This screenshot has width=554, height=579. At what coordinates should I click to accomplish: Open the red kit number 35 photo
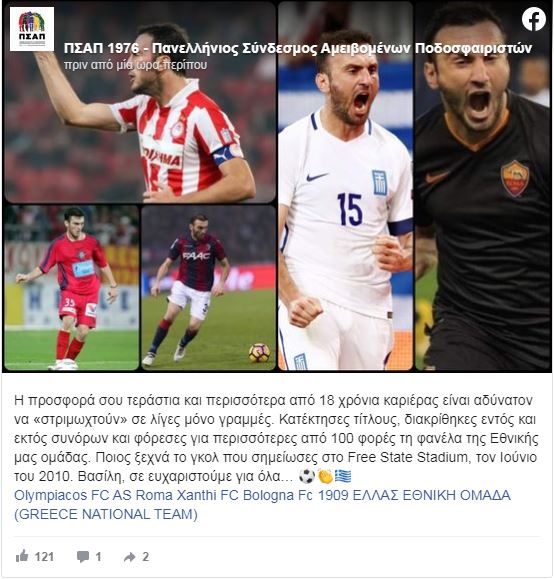tap(72, 288)
